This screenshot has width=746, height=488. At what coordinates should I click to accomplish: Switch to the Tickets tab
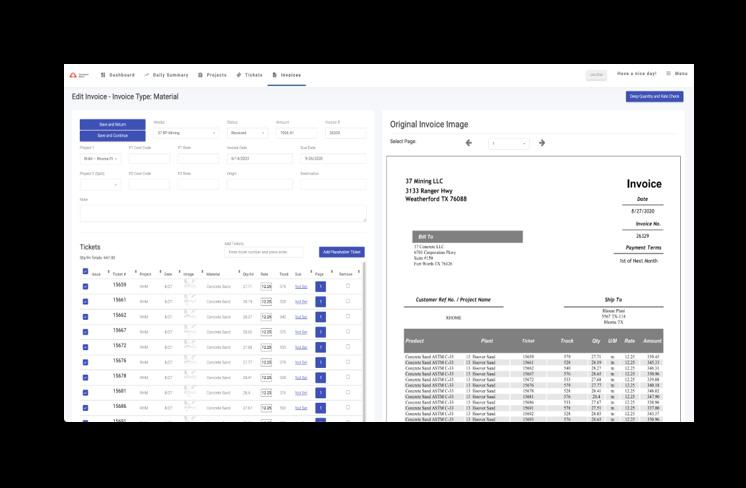(249, 75)
